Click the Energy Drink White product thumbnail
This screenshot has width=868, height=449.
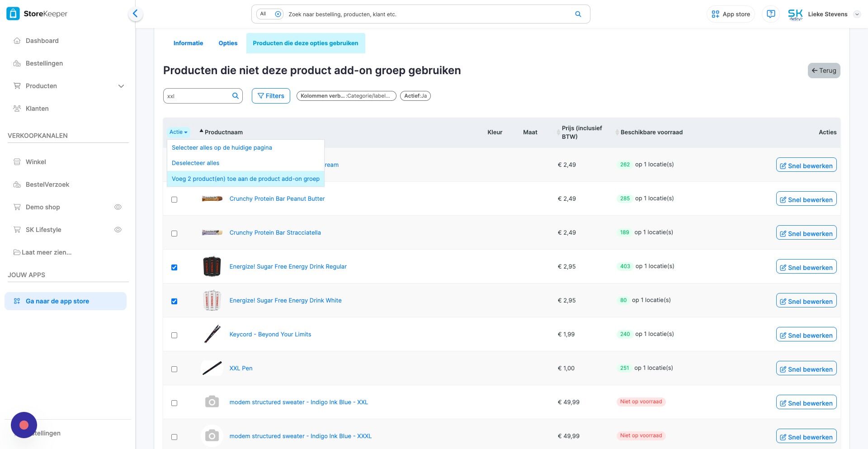click(x=212, y=300)
